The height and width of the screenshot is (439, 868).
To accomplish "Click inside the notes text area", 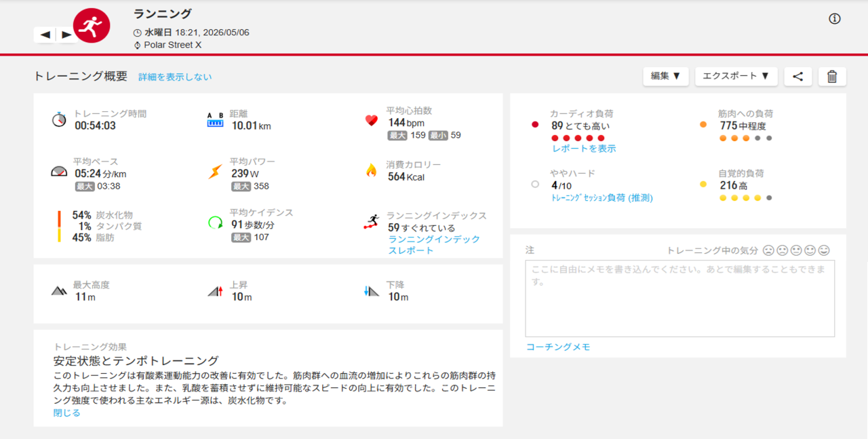I will (x=680, y=299).
